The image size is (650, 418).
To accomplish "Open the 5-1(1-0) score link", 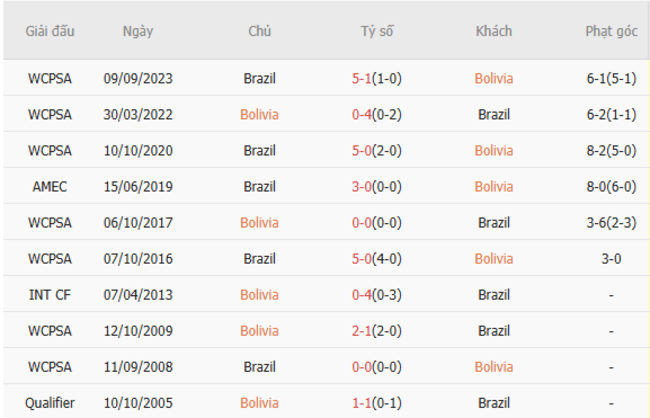I will tap(377, 78).
